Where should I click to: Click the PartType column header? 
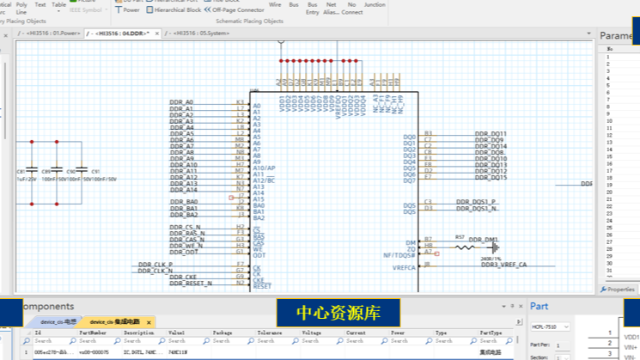[496, 333]
